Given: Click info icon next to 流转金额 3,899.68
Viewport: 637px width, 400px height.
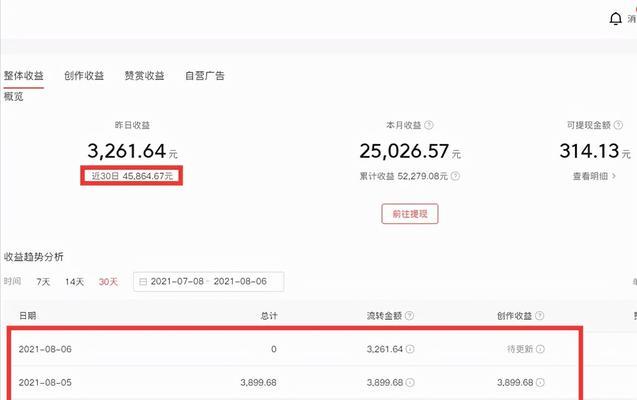Looking at the screenshot, I should click(x=410, y=382).
